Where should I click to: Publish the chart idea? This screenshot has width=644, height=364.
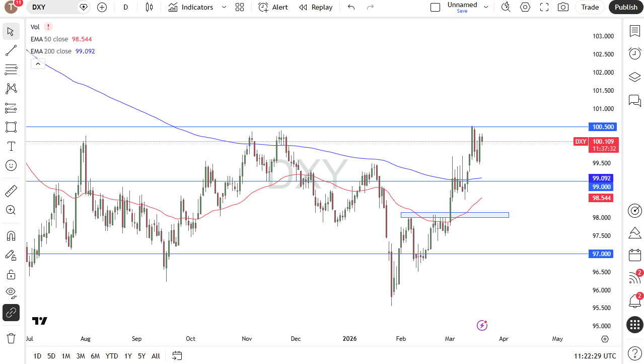point(626,7)
